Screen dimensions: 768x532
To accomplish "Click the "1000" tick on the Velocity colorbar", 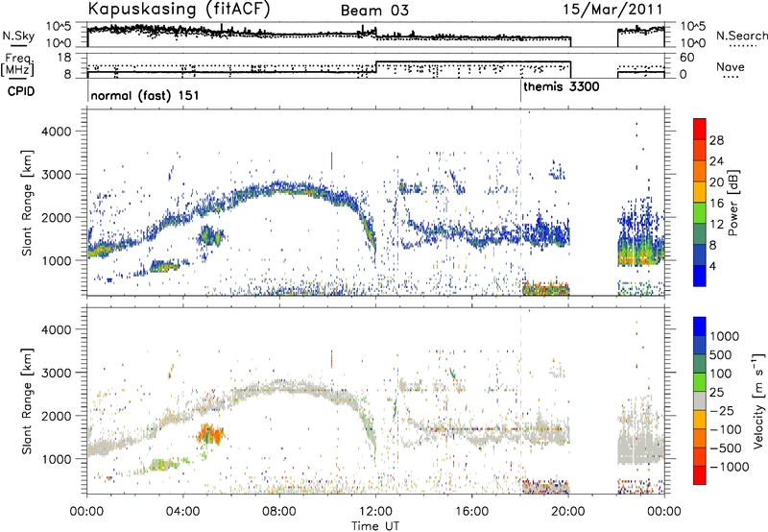I will click(x=725, y=336).
